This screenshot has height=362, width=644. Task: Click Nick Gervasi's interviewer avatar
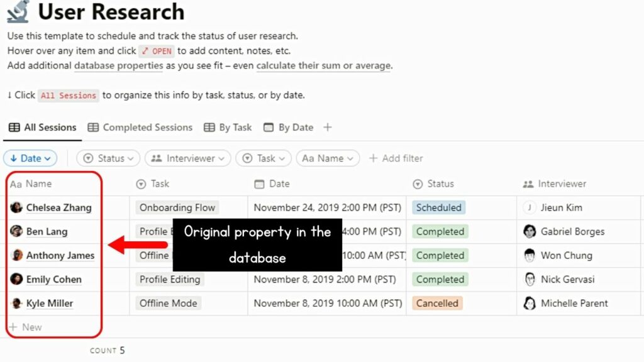point(530,279)
